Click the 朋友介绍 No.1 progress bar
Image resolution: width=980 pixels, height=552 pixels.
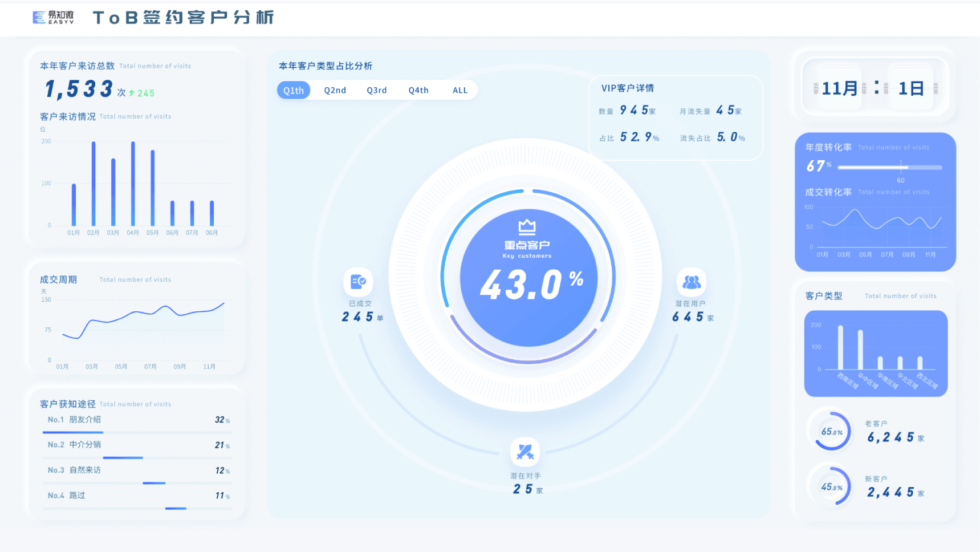(x=137, y=433)
